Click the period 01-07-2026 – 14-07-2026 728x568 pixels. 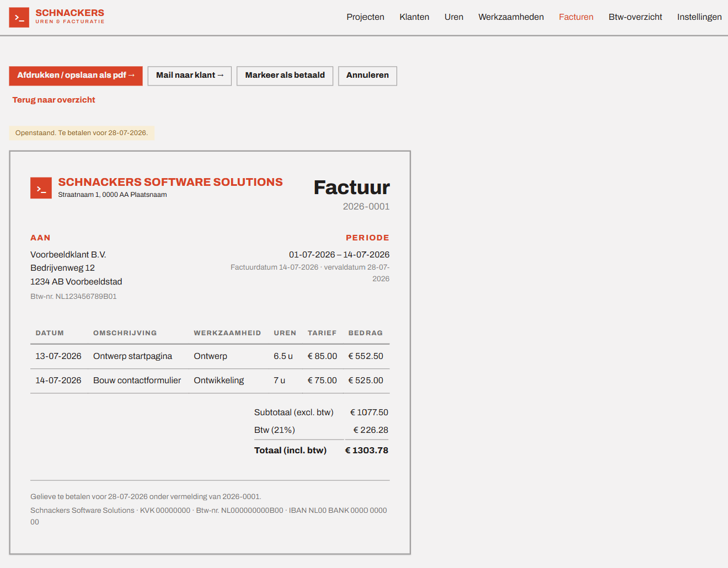(339, 255)
